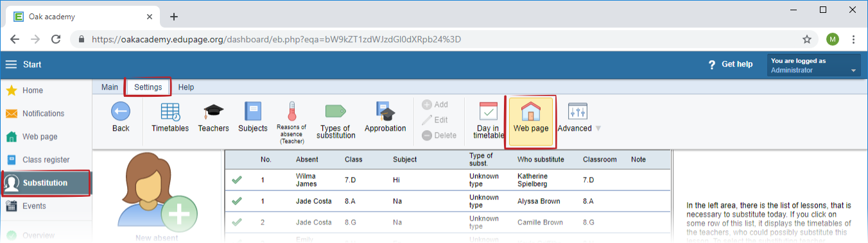Open Events in the left sidebar

tap(46, 206)
